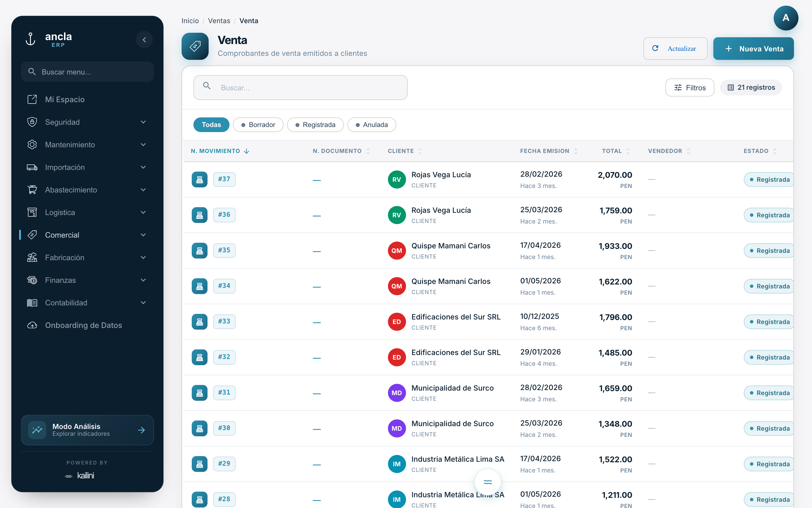Expand the Abastecimiento menu chevron

[143, 189]
